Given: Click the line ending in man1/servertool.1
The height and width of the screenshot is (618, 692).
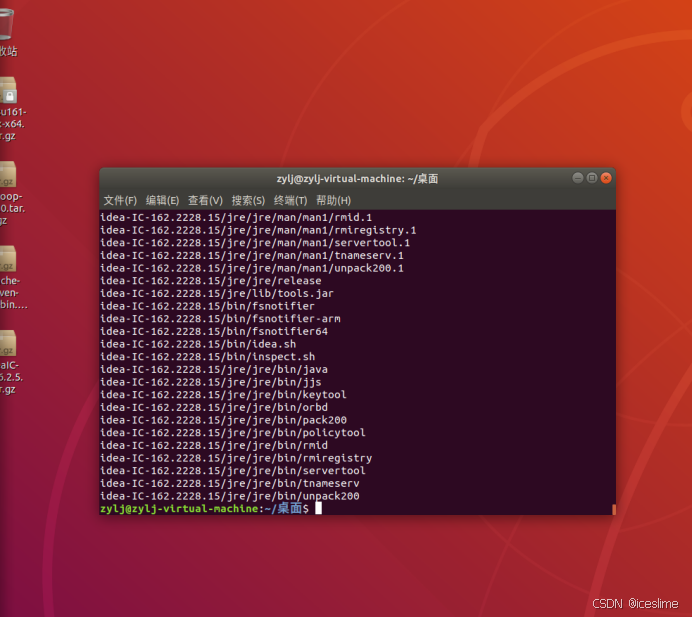Looking at the screenshot, I should click(x=255, y=243).
